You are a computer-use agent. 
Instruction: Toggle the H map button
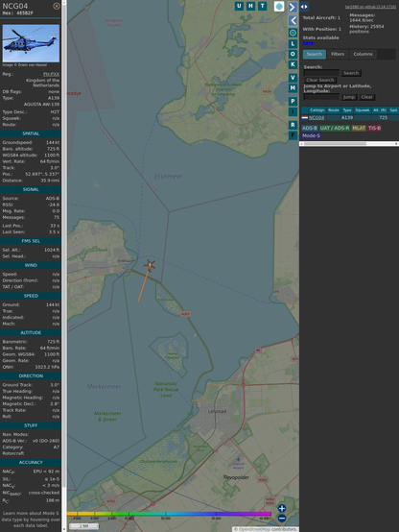pyautogui.click(x=251, y=6)
